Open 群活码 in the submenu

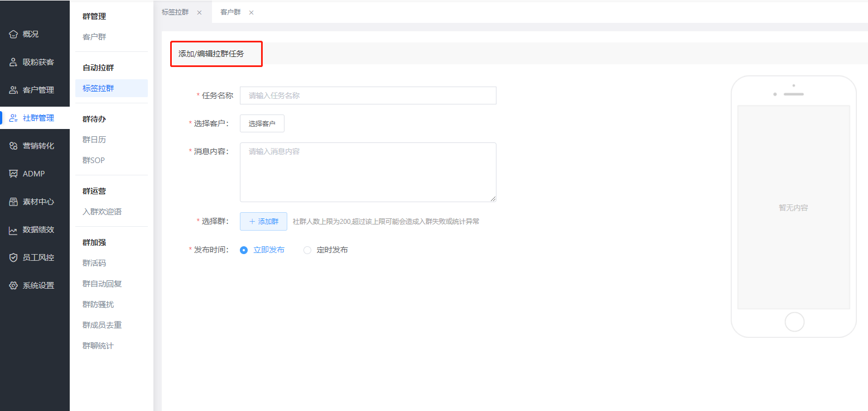tap(94, 263)
